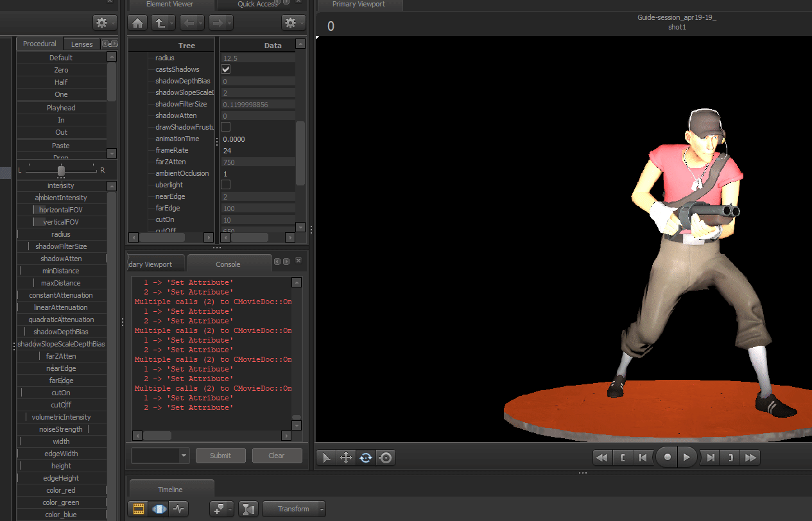Switch to the Quick Access tab
Viewport: 812px width, 521px height.
(257, 4)
